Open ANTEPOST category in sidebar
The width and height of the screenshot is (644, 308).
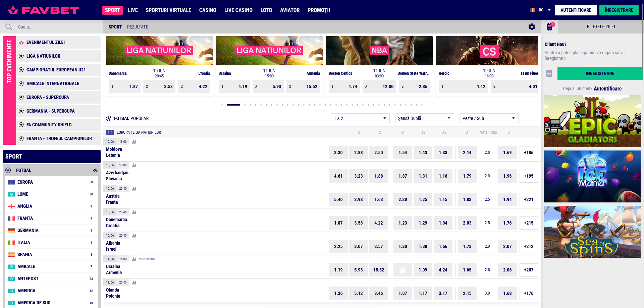tap(52, 279)
